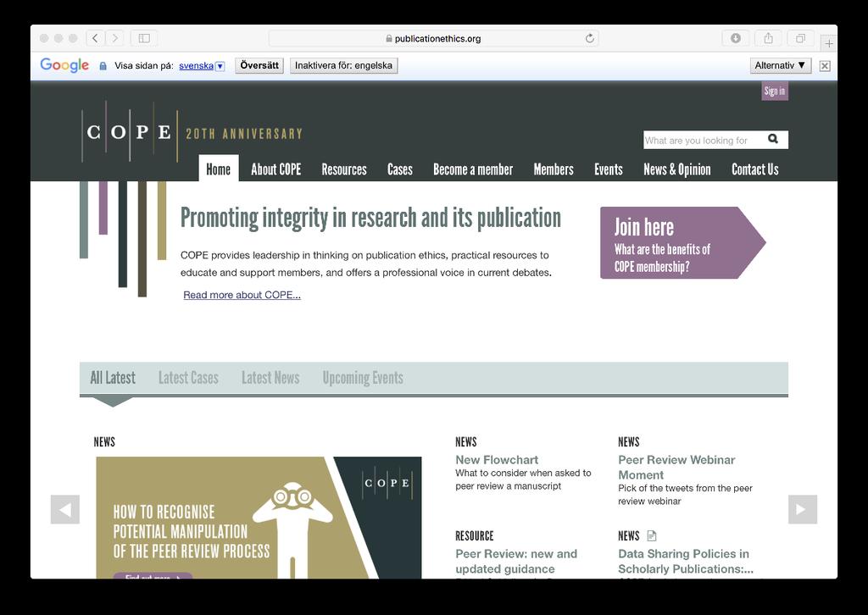Image resolution: width=868 pixels, height=615 pixels.
Task: Open the Resources menu
Action: click(344, 169)
